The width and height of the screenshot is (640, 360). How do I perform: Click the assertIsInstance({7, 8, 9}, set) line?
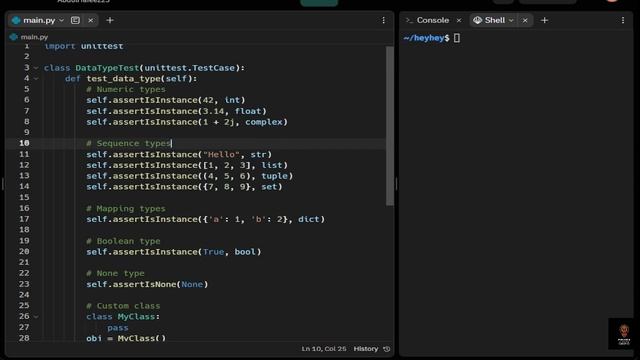click(x=184, y=187)
